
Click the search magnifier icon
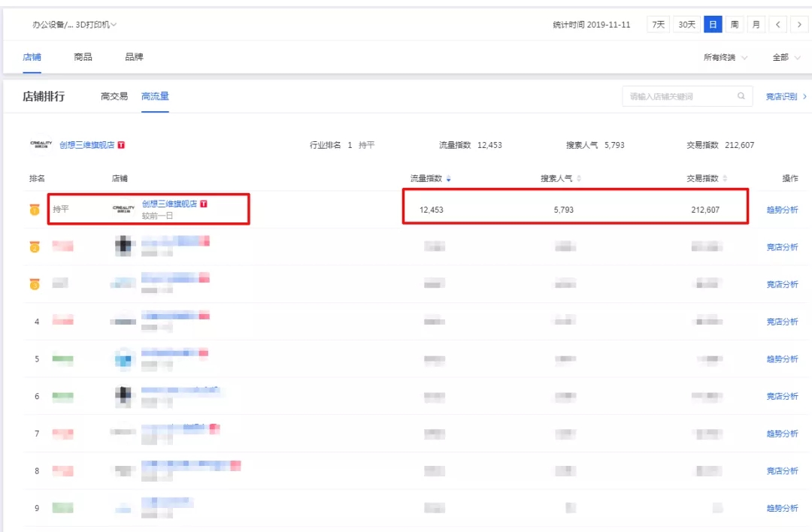[741, 95]
